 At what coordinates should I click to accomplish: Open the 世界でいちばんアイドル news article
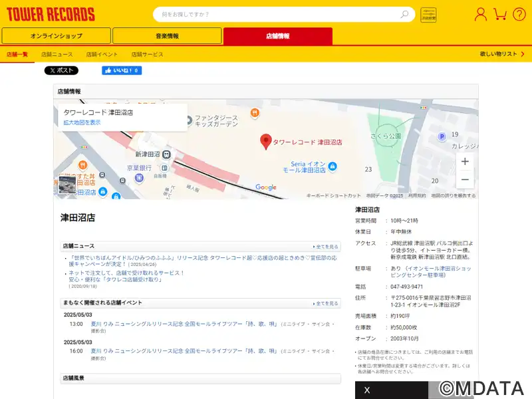tap(203, 261)
